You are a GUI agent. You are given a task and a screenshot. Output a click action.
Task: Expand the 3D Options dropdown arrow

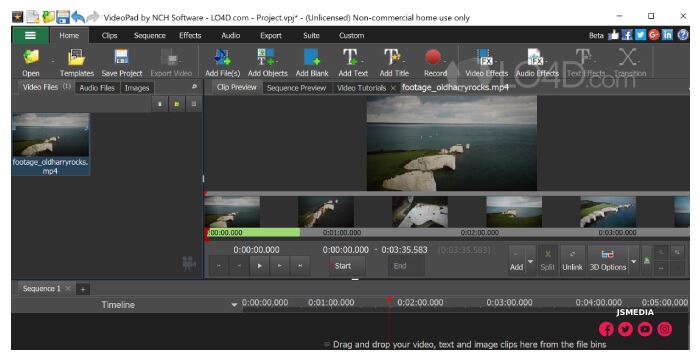click(x=633, y=261)
